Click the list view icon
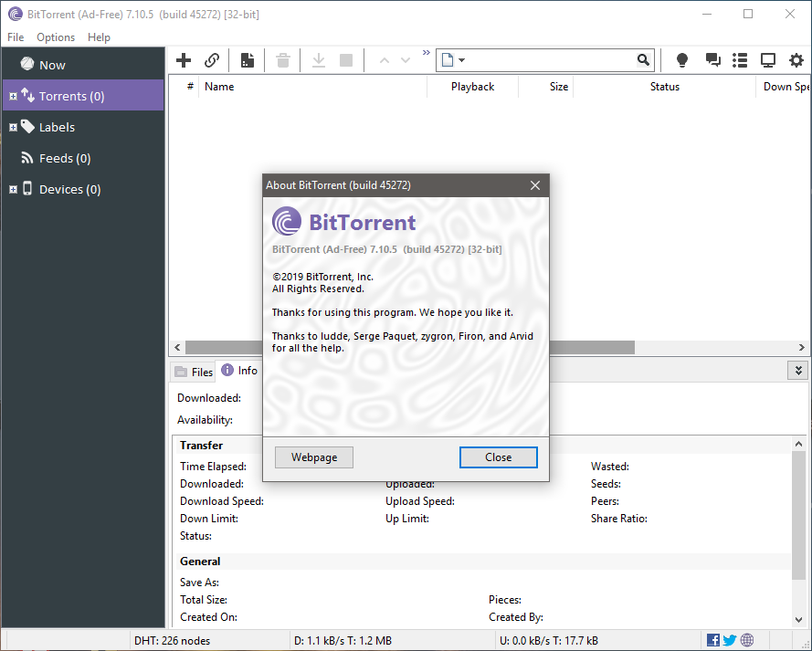This screenshot has width=812, height=651. (740, 60)
